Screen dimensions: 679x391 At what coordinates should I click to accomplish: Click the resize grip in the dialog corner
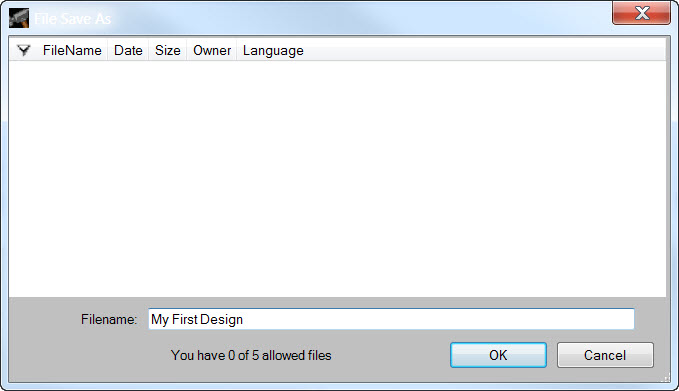click(x=666, y=378)
